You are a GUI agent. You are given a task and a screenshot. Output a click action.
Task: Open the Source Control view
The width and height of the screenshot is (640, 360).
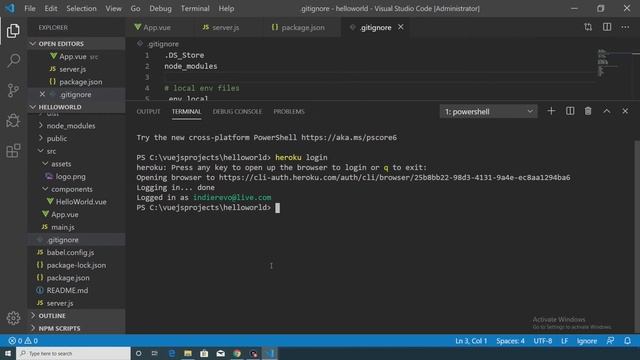13,90
